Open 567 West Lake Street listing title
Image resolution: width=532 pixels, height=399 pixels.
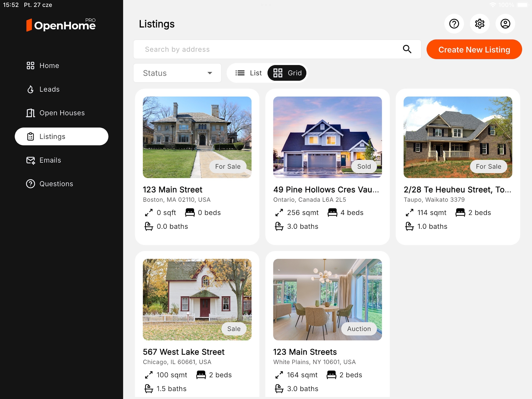click(x=183, y=352)
